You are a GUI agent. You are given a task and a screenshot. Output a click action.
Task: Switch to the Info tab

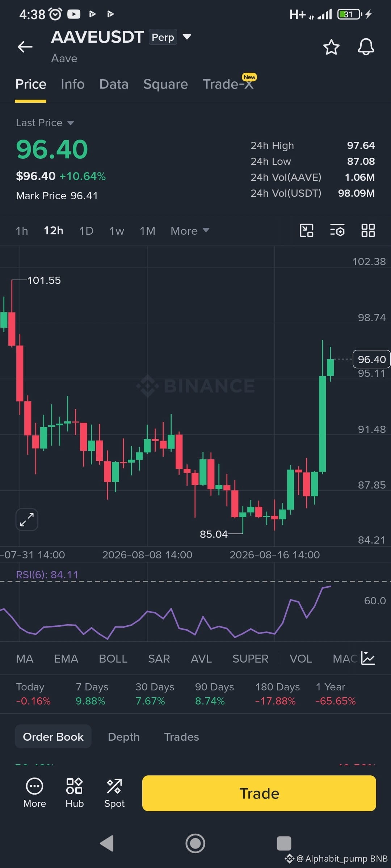click(x=73, y=84)
